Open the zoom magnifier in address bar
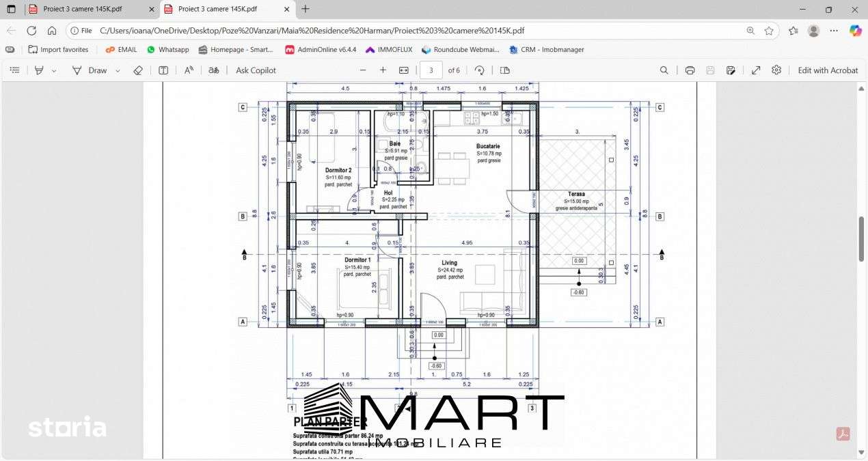 [x=750, y=31]
